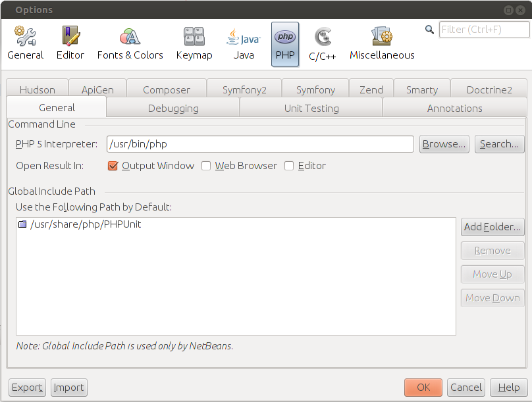This screenshot has width=532, height=402.
Task: Open Help for the options
Action: [x=508, y=388]
